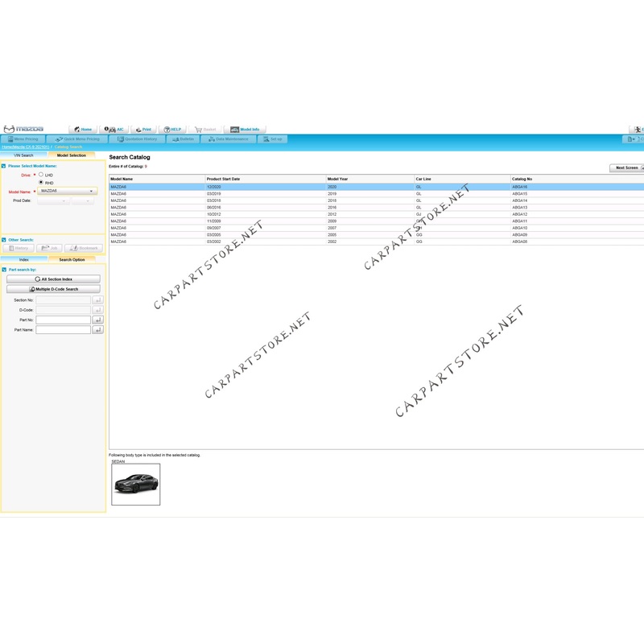This screenshot has height=644, width=644.
Task: Select the catalog row dated 03/2019
Action: [377, 194]
